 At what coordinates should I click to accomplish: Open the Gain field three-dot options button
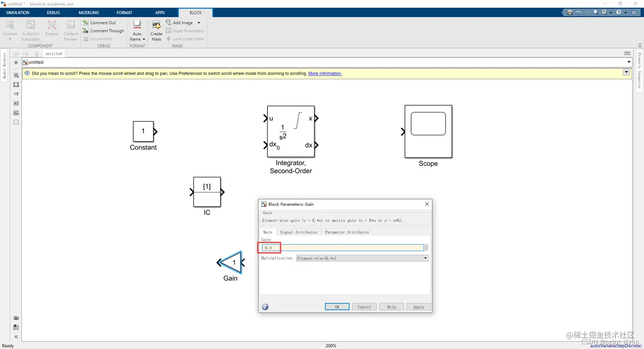point(426,248)
